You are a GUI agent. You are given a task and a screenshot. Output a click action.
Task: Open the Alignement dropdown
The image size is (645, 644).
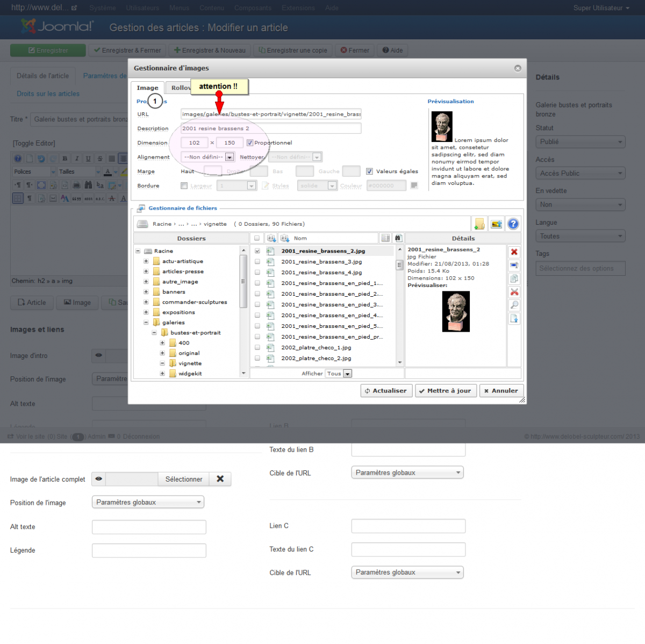click(x=230, y=157)
